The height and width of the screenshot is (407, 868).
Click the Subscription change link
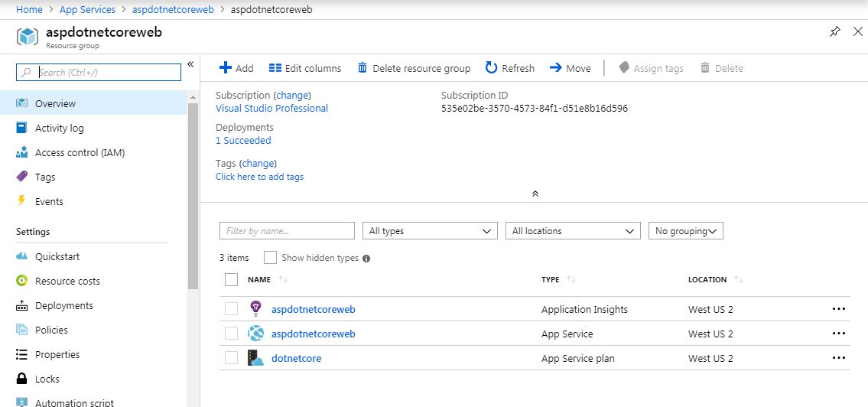point(294,95)
